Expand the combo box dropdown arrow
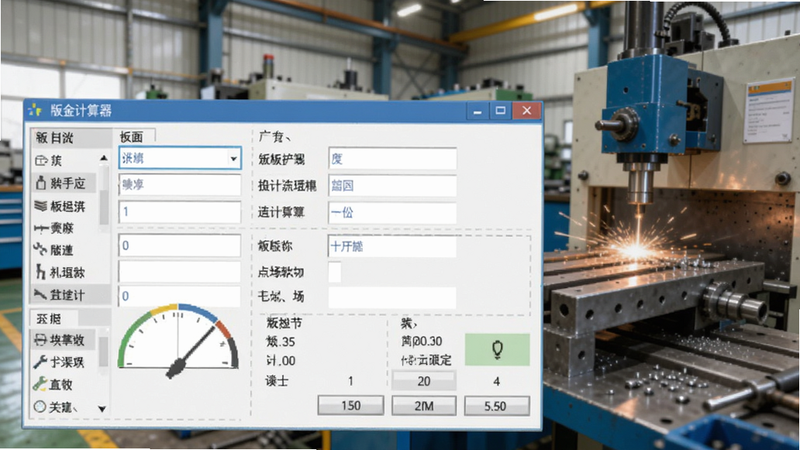This screenshot has width=800, height=450. tap(234, 159)
